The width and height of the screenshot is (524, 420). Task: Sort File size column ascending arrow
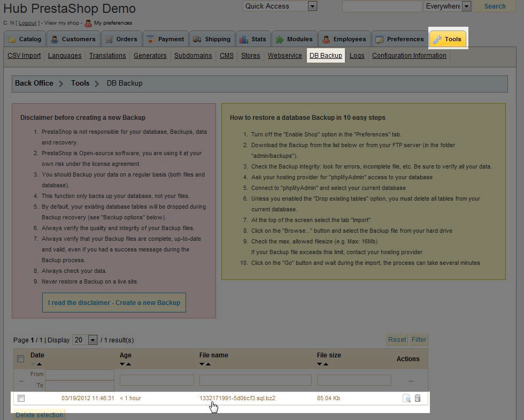tap(326, 364)
